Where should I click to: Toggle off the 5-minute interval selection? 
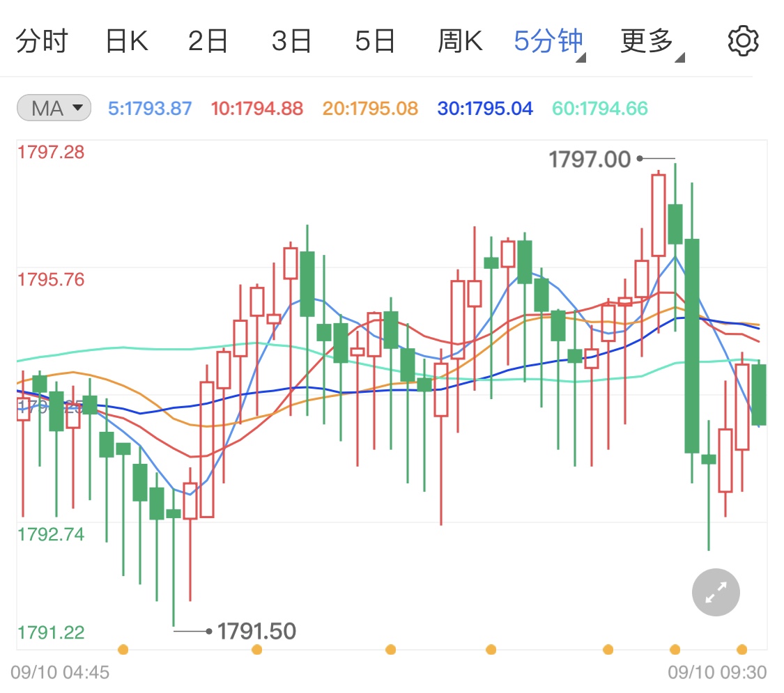(550, 40)
